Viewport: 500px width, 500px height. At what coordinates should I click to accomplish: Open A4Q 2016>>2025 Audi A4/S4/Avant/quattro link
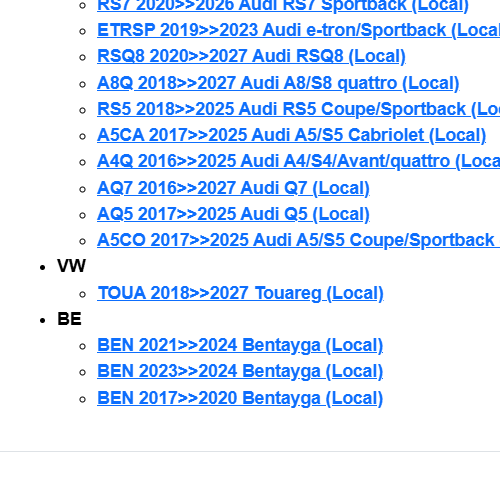tap(298, 161)
